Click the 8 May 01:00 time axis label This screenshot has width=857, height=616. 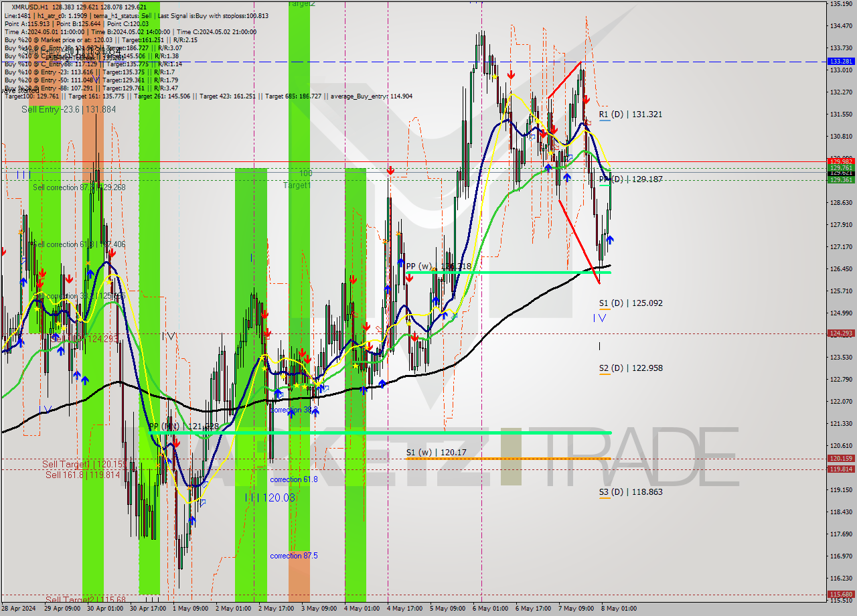pos(619,609)
